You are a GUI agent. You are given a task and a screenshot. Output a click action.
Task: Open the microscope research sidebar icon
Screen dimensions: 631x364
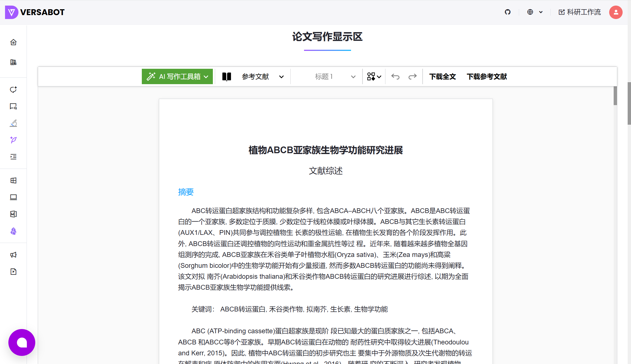coord(13,123)
